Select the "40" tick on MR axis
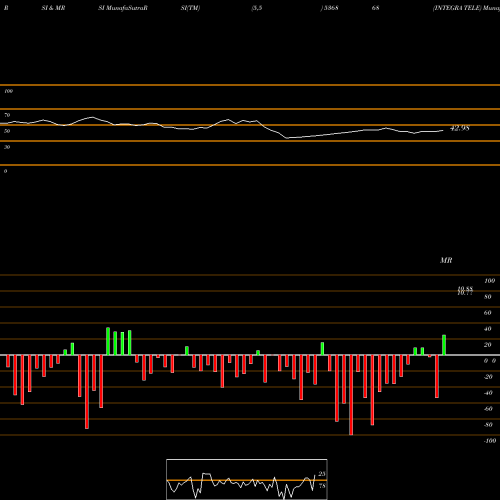This screenshot has height=500, width=500. coord(488,329)
